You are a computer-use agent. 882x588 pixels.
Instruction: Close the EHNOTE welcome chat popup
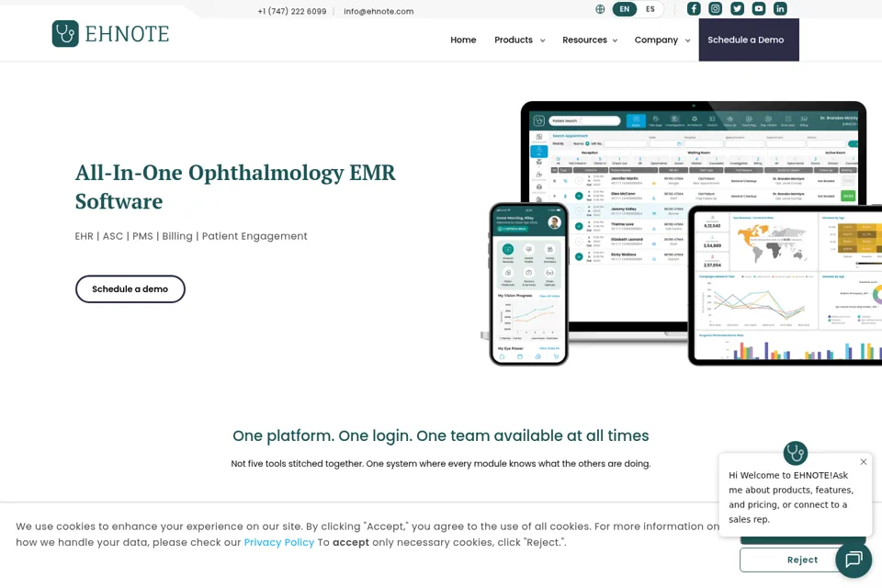pos(864,462)
